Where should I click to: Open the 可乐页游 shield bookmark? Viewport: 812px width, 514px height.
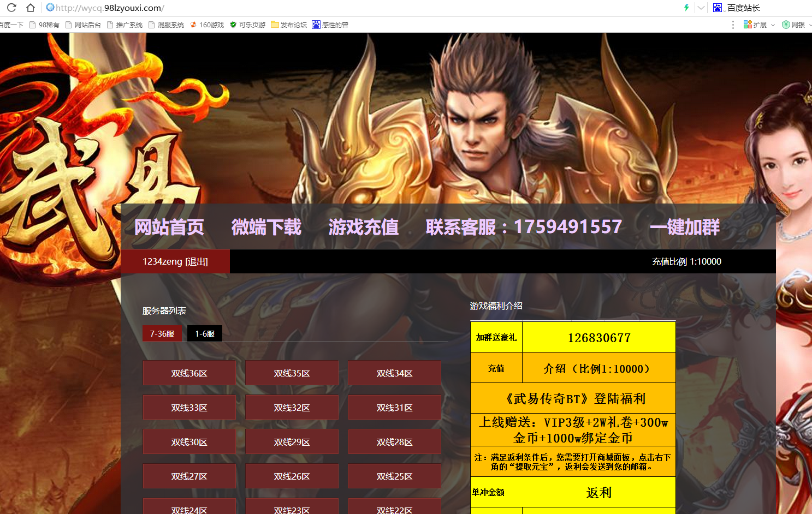(x=247, y=25)
